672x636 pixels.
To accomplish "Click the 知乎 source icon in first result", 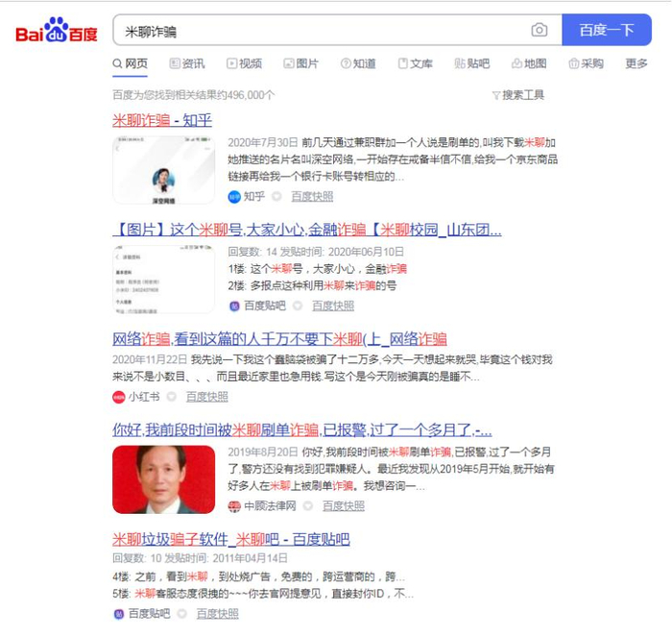I will (x=234, y=197).
